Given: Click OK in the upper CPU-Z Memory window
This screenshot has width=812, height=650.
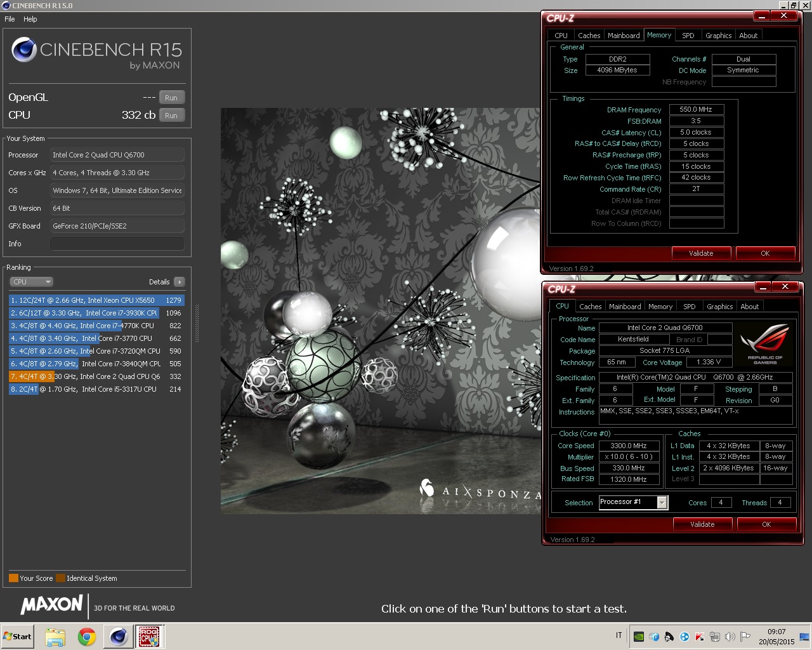Looking at the screenshot, I should coord(765,253).
